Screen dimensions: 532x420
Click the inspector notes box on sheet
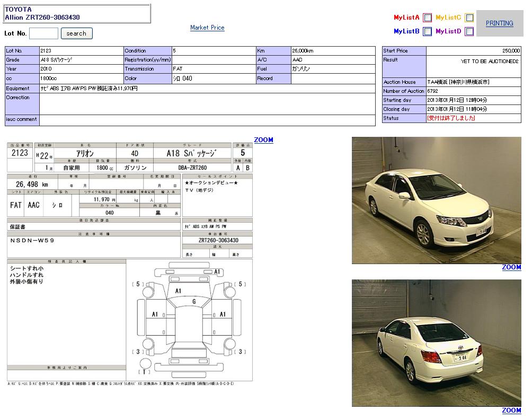click(66, 313)
